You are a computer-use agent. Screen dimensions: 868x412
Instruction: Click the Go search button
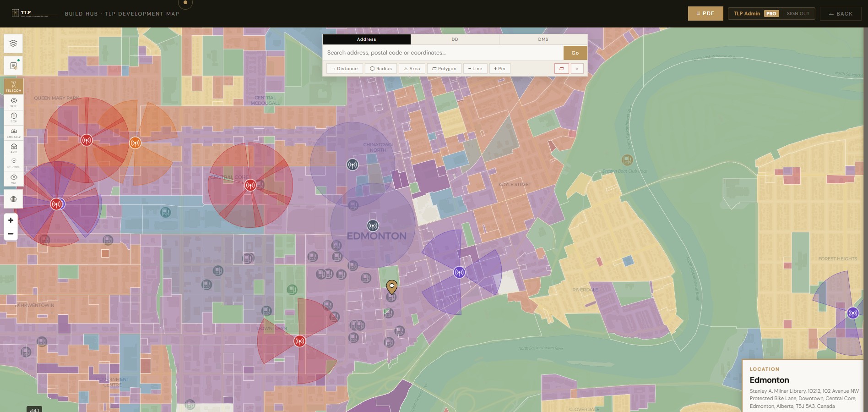(575, 53)
